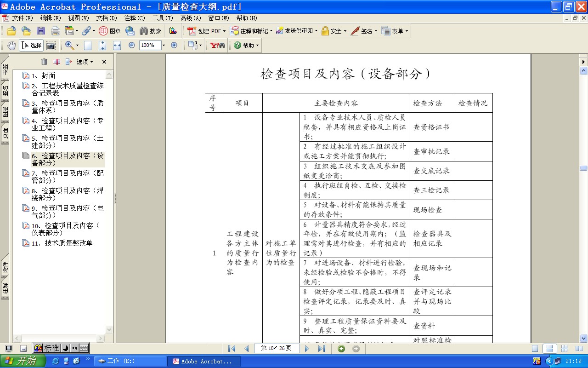Click the page number input field
This screenshot has width=588, height=368.
click(x=276, y=349)
